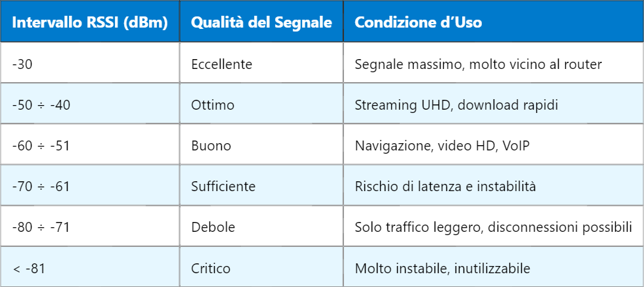
Task: Click the Condizione d'Uso column header
Action: 418,22
